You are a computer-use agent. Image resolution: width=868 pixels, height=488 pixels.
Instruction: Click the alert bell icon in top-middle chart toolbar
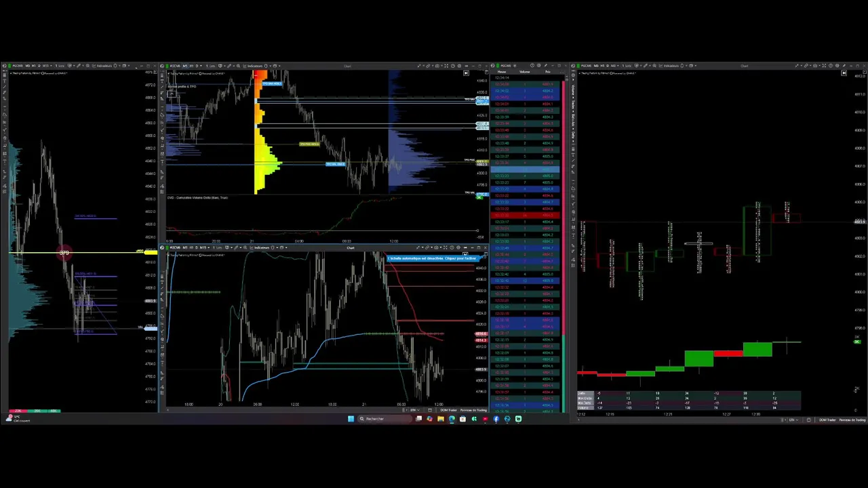tap(266, 66)
